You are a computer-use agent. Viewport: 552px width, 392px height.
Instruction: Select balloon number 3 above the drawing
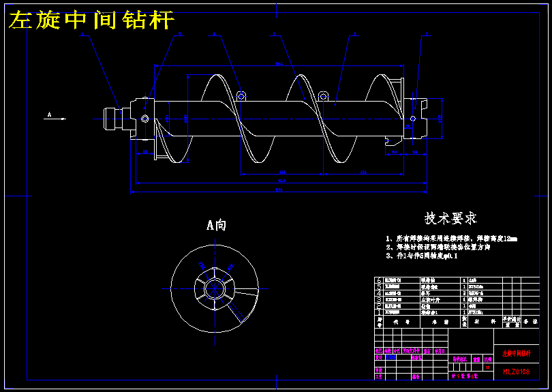coord(274,34)
